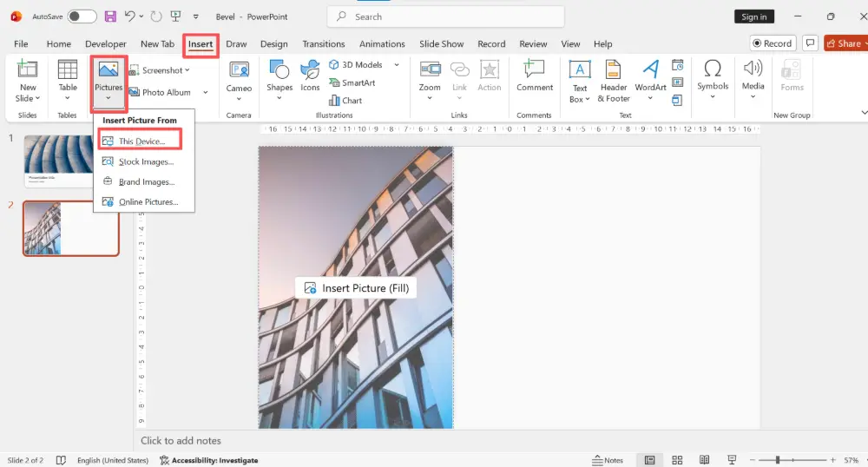This screenshot has height=467, width=868.
Task: Choose Stock Images option
Action: pyautogui.click(x=144, y=161)
